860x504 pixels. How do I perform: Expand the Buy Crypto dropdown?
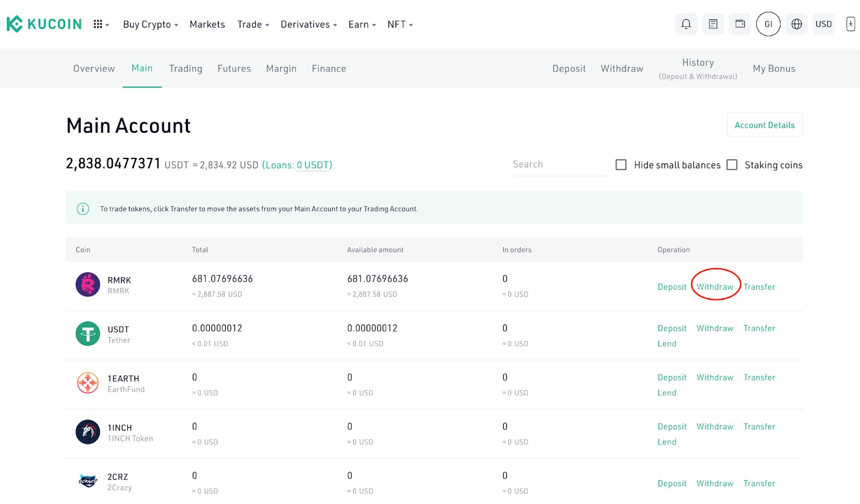150,24
